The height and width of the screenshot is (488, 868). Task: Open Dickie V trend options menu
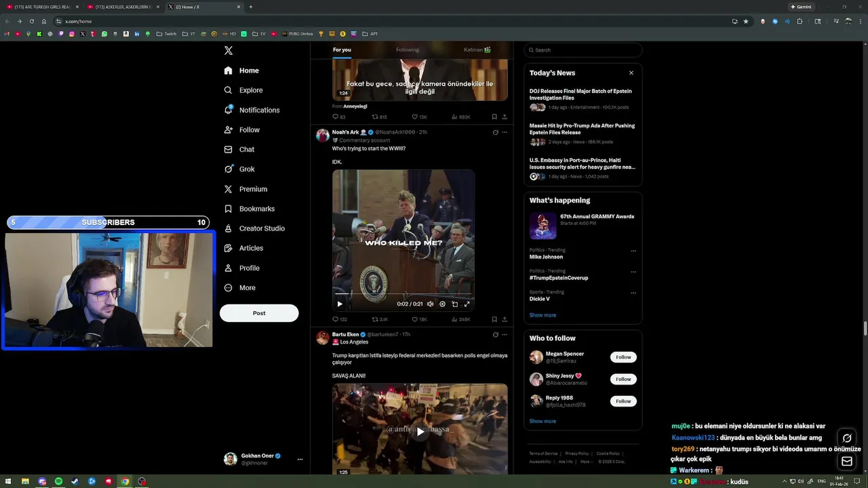click(x=633, y=293)
